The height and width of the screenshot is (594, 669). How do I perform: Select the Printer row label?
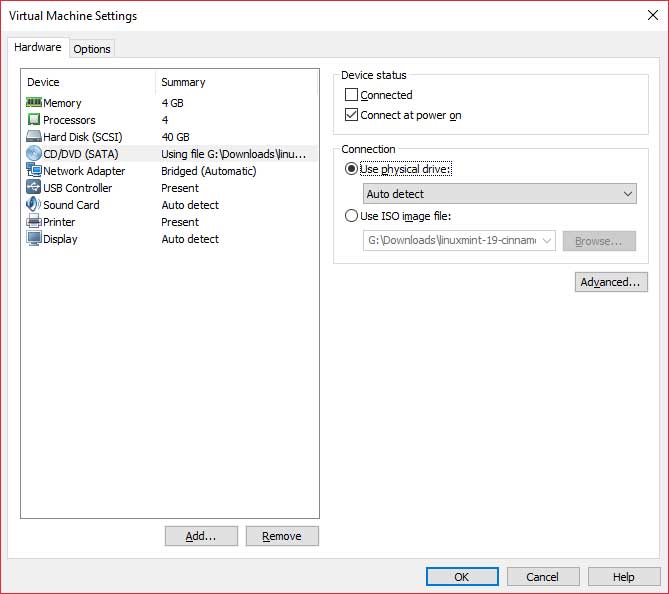point(59,222)
